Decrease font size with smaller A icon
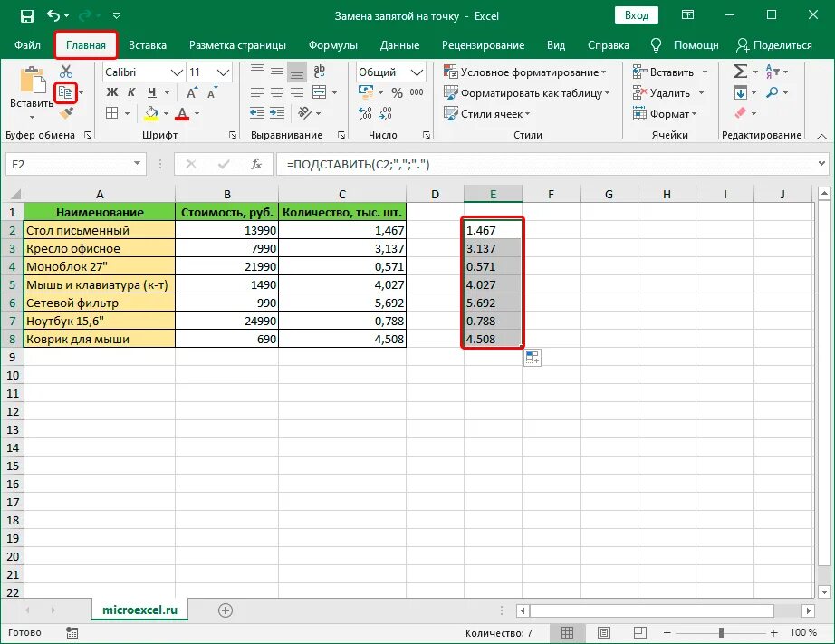 (211, 94)
